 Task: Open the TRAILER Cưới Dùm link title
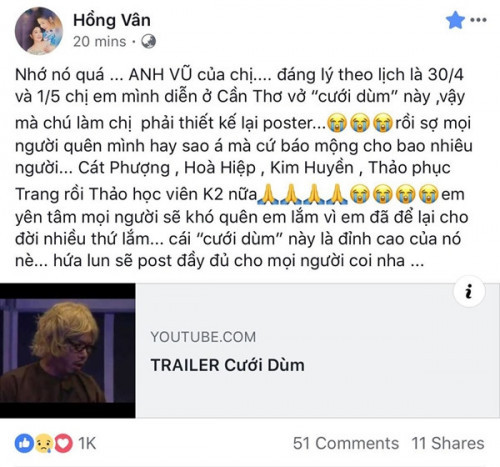(x=227, y=365)
